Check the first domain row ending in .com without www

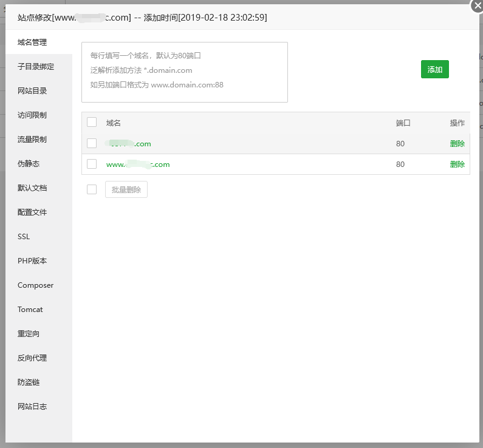(92, 143)
